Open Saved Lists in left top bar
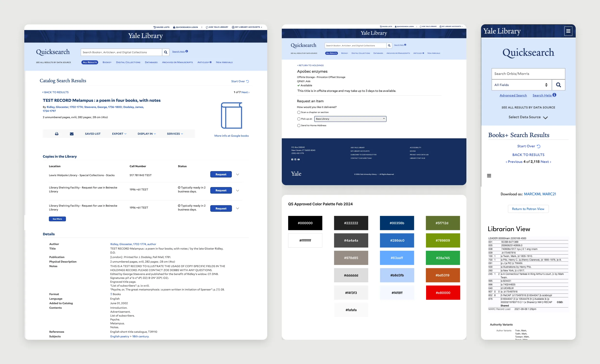600x364 pixels. pyautogui.click(x=162, y=27)
